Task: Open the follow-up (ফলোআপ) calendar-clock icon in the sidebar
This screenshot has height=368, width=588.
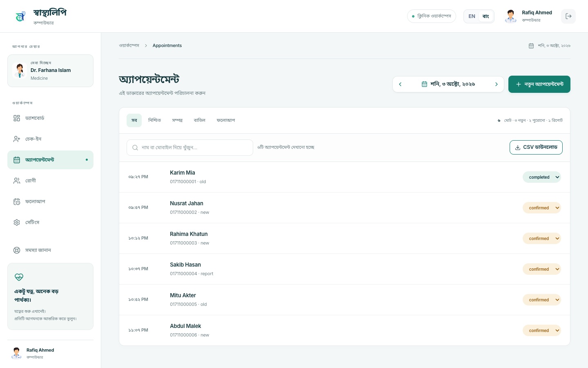Action: pos(17,202)
